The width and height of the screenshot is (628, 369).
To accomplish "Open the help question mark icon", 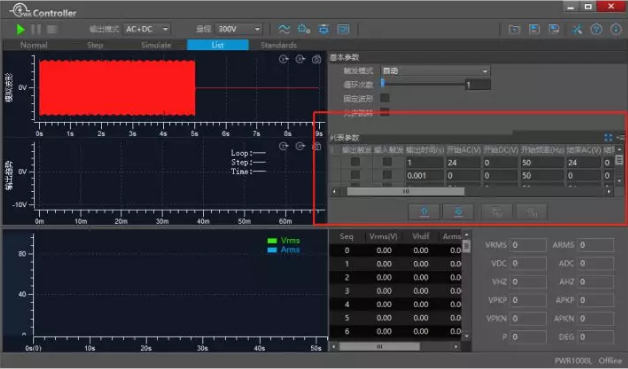I will [x=596, y=29].
